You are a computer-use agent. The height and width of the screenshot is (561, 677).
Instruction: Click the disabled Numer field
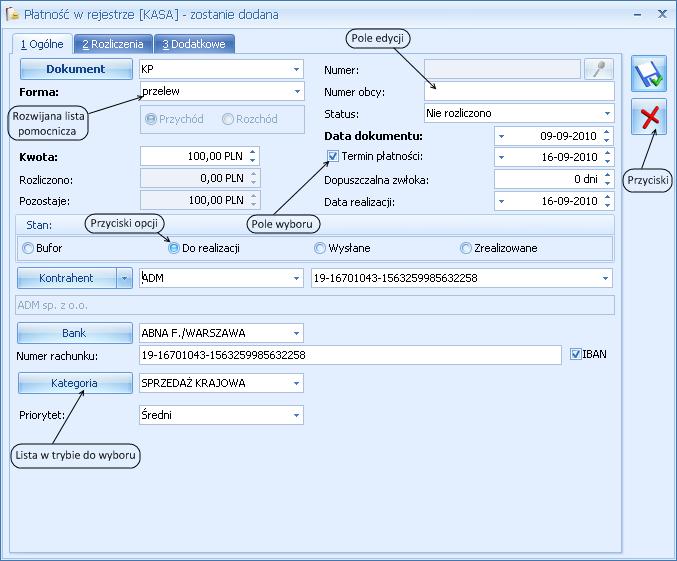click(502, 69)
